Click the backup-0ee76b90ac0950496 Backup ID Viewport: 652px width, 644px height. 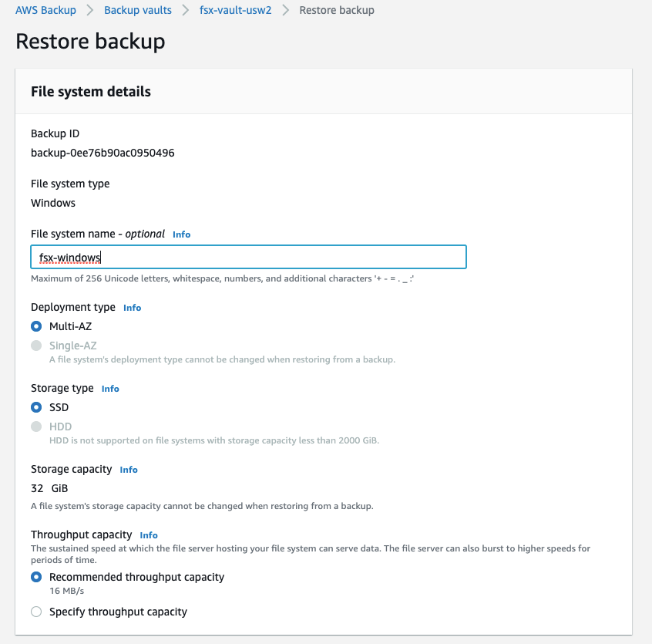point(103,152)
